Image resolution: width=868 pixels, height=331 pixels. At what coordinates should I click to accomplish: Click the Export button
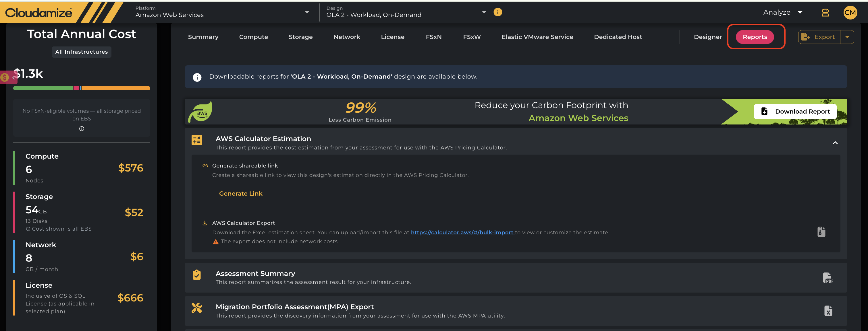click(x=819, y=37)
